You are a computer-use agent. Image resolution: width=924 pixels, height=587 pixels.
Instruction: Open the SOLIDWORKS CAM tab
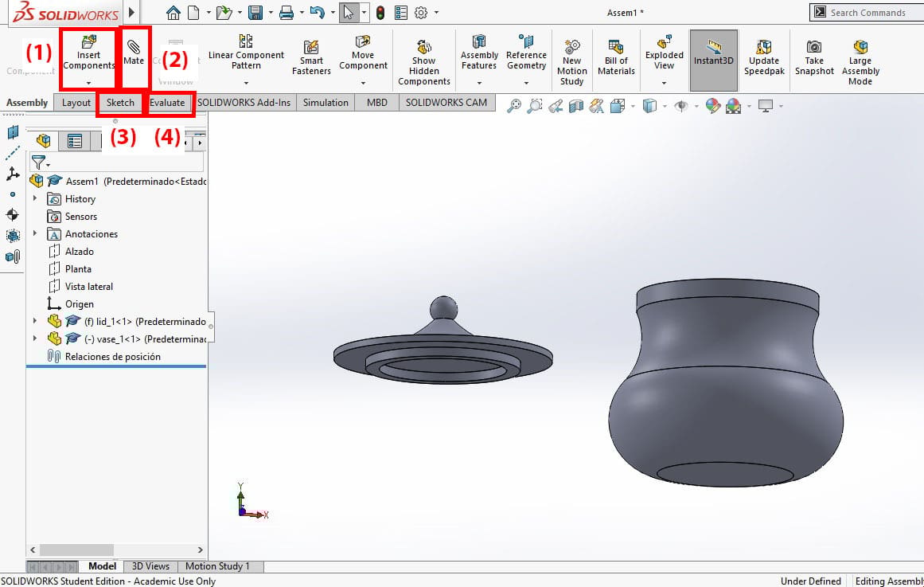pos(446,103)
